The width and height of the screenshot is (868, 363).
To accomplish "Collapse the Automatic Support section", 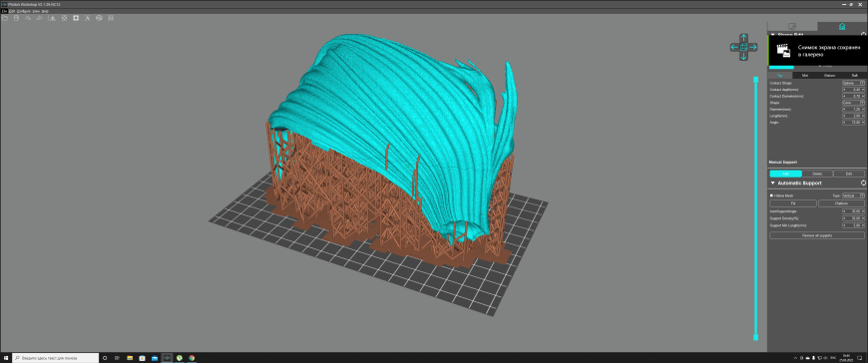I will (x=773, y=183).
